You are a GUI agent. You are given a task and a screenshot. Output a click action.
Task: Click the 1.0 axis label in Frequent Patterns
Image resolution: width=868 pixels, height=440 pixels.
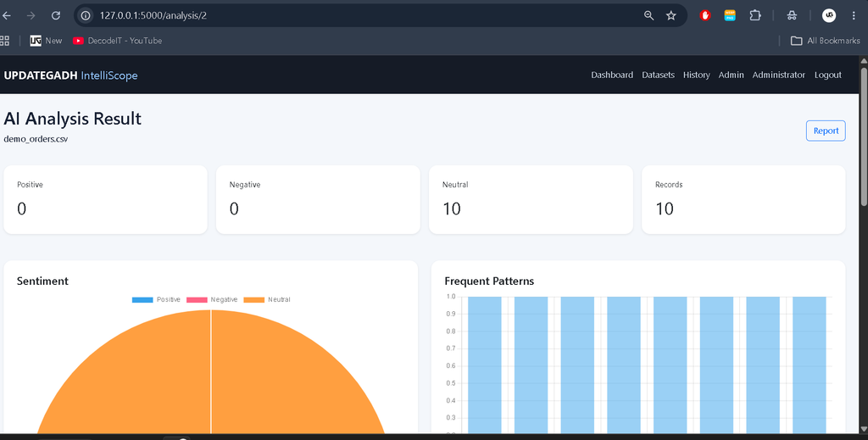(451, 297)
